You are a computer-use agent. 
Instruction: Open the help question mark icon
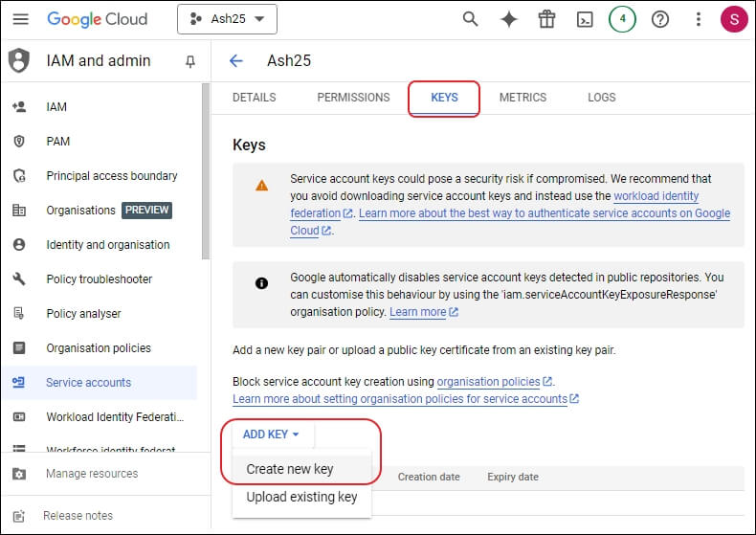660,19
